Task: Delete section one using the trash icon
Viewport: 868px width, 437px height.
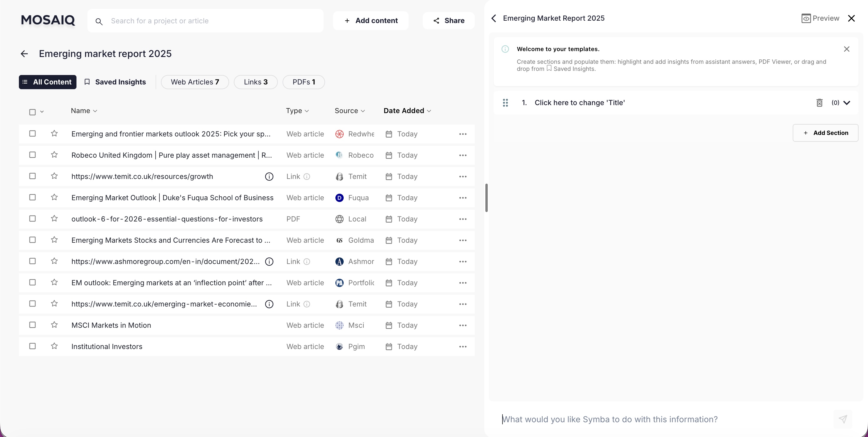Action: coord(820,103)
